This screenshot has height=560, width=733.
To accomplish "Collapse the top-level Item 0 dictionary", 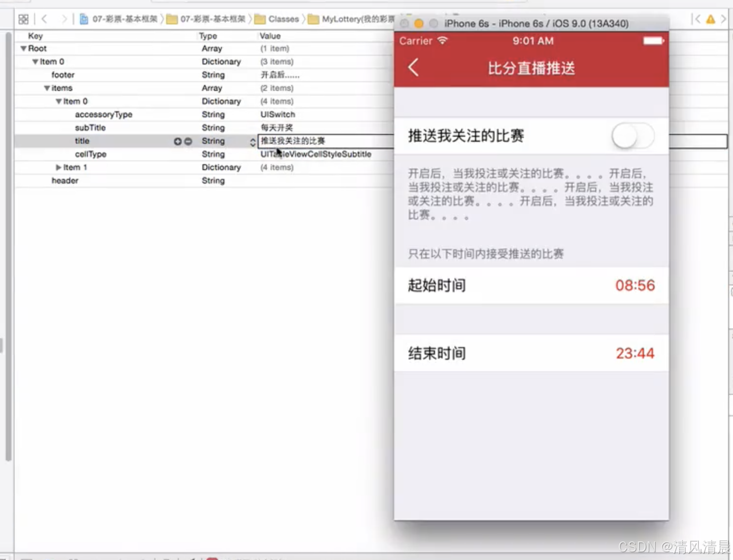I will (x=35, y=62).
